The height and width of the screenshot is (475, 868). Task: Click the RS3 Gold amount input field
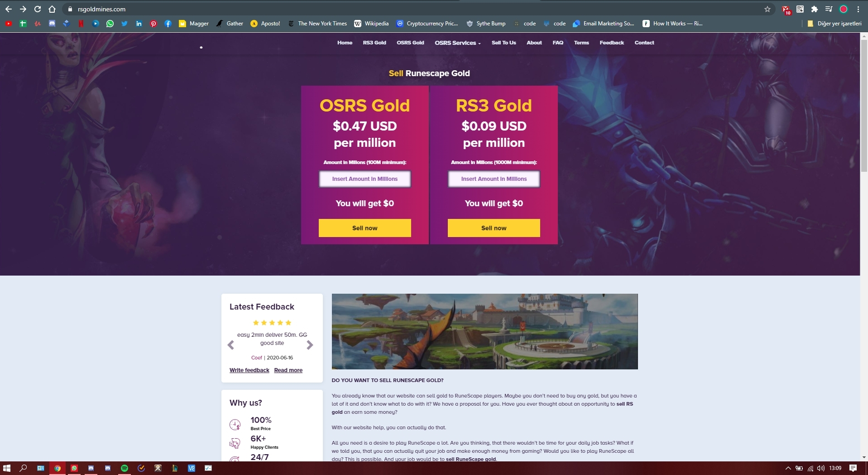[494, 179]
